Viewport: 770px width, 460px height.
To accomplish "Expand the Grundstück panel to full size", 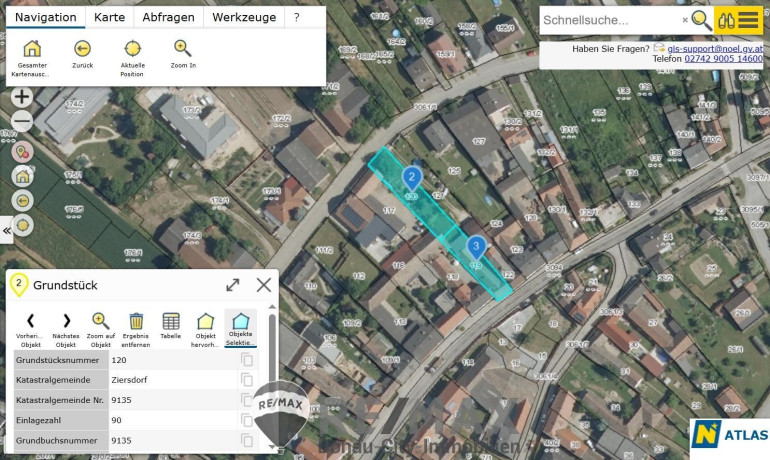I will [x=233, y=285].
